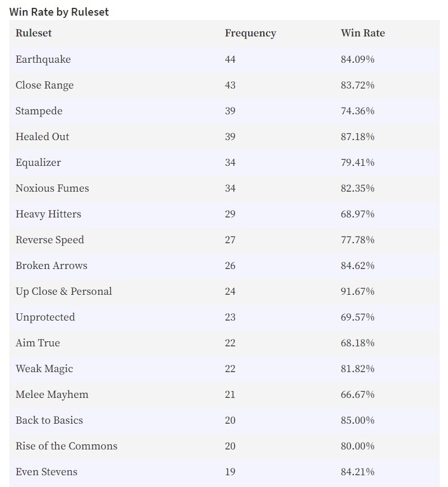Select the Rise of the Commons row
Image resolution: width=448 pixels, height=487 pixels.
[x=224, y=446]
